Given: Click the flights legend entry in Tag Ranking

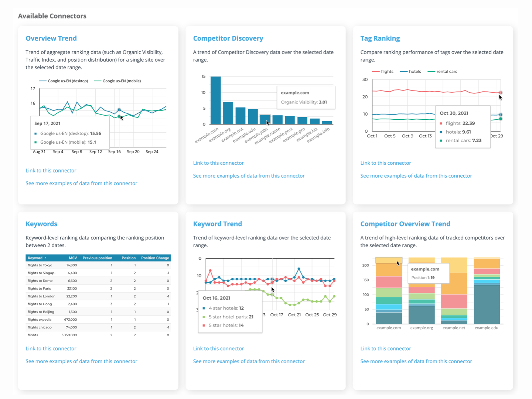Looking at the screenshot, I should point(383,72).
